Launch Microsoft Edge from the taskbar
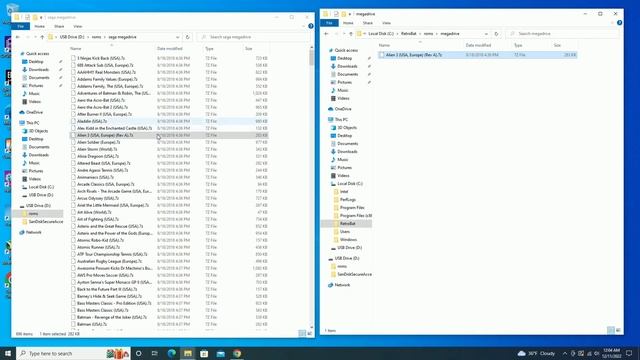Viewport: 640px width, 360px height. point(171,353)
